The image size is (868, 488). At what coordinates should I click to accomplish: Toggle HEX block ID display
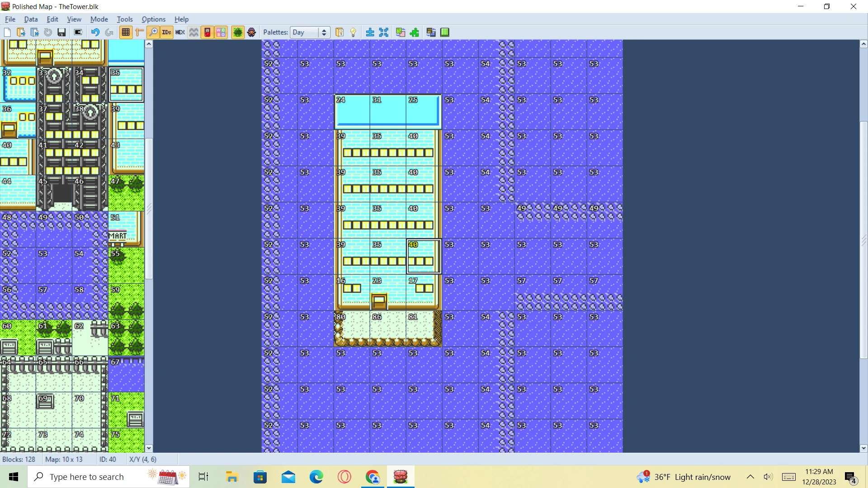[x=180, y=32]
